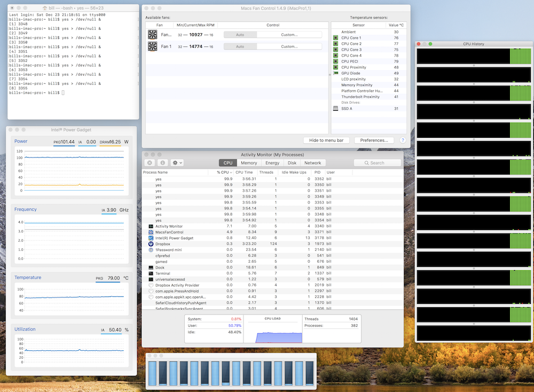Click the SSD A drive icon

(x=335, y=108)
